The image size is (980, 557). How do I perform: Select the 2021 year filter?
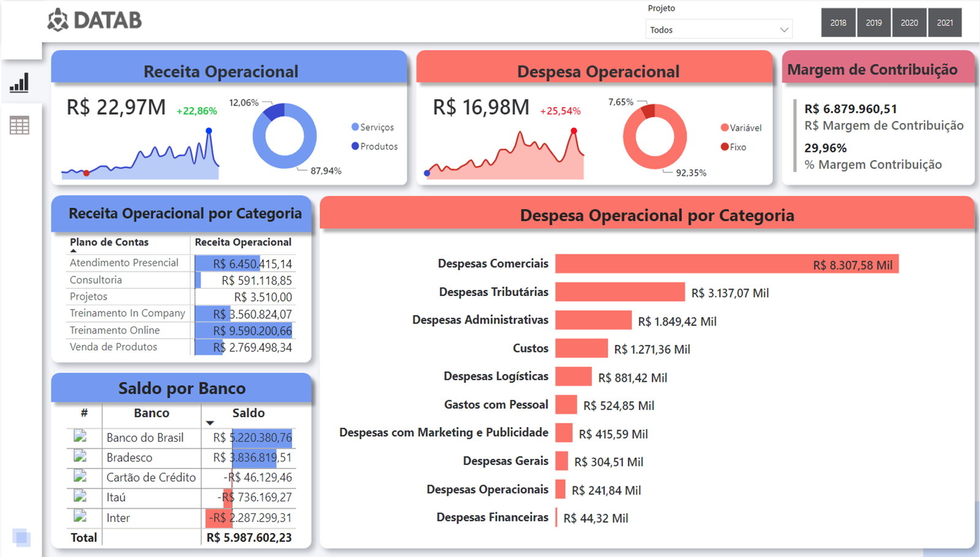pos(944,23)
